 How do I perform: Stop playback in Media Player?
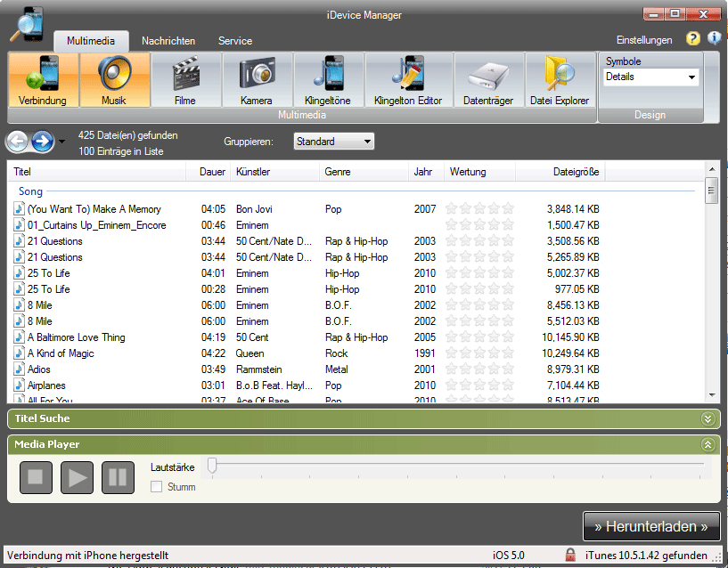[x=36, y=477]
